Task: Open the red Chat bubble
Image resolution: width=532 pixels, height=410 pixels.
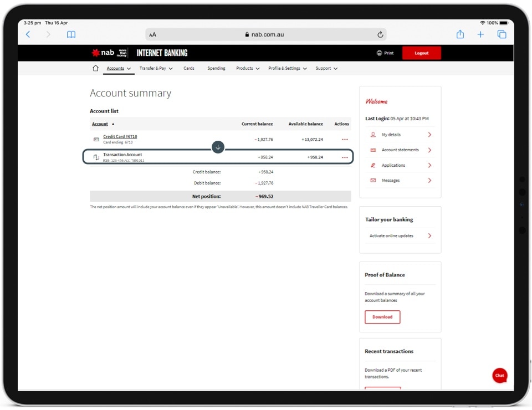Action: click(x=499, y=375)
